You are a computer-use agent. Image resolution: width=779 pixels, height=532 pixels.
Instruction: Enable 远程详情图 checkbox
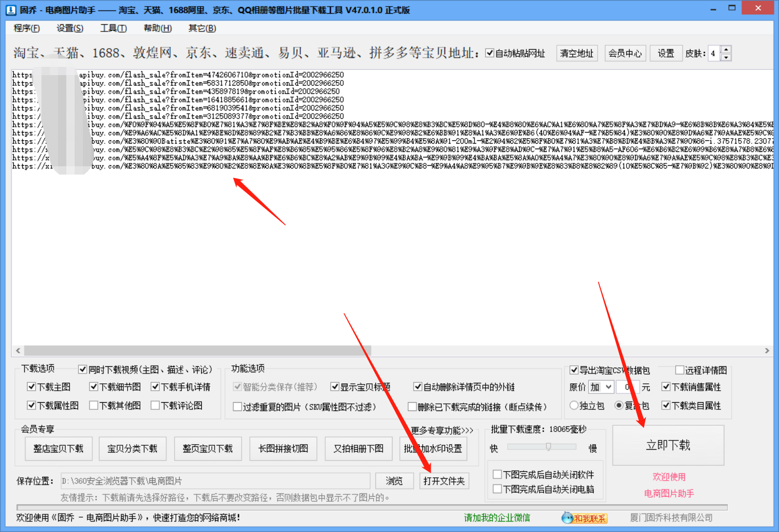679,370
